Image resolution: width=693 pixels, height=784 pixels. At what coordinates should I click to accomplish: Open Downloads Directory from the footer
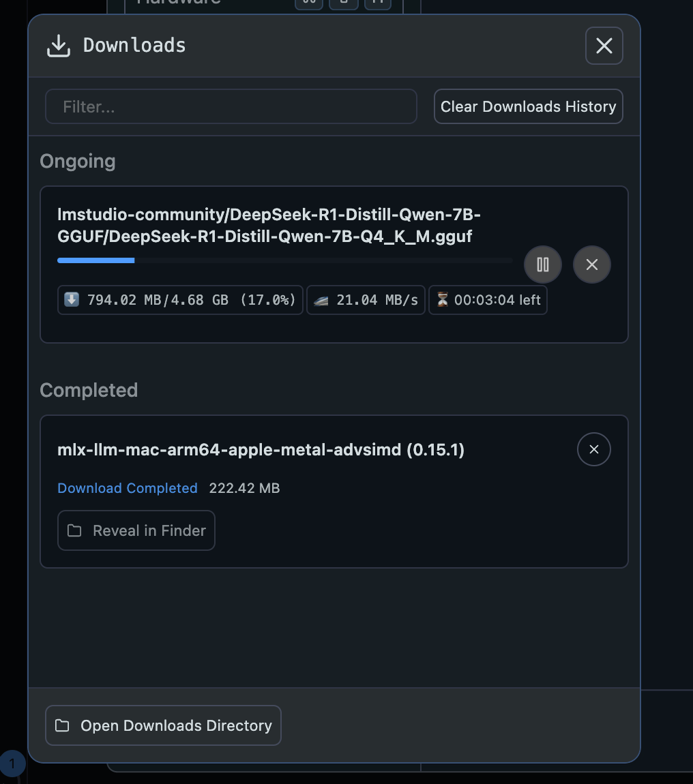pos(163,725)
